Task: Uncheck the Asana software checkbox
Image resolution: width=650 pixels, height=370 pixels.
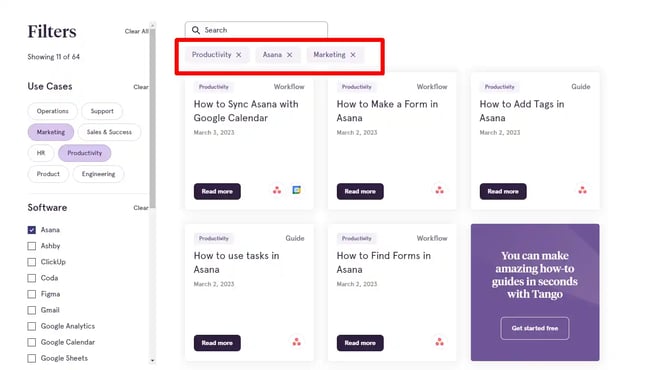Action: tap(32, 230)
